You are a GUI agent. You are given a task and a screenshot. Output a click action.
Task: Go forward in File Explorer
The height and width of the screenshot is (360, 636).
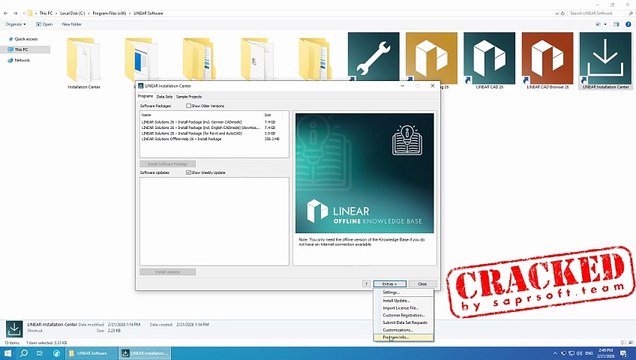pyautogui.click(x=15, y=13)
